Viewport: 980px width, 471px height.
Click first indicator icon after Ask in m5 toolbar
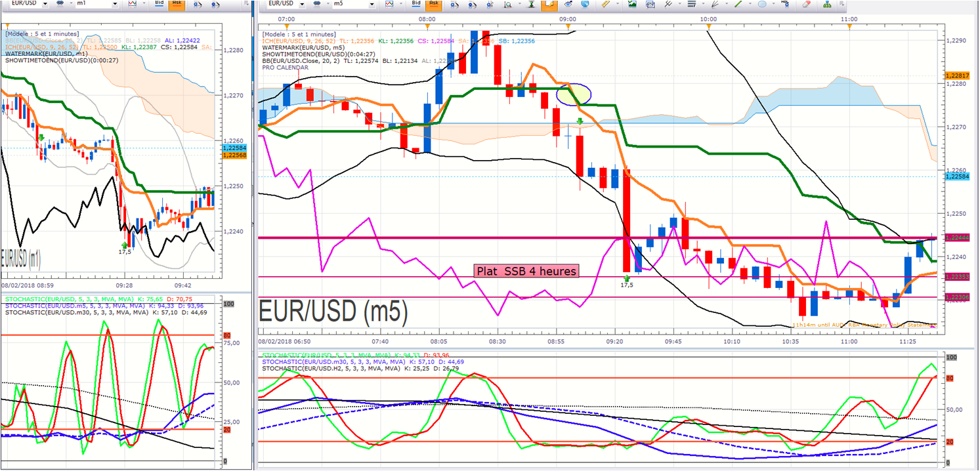[454, 4]
